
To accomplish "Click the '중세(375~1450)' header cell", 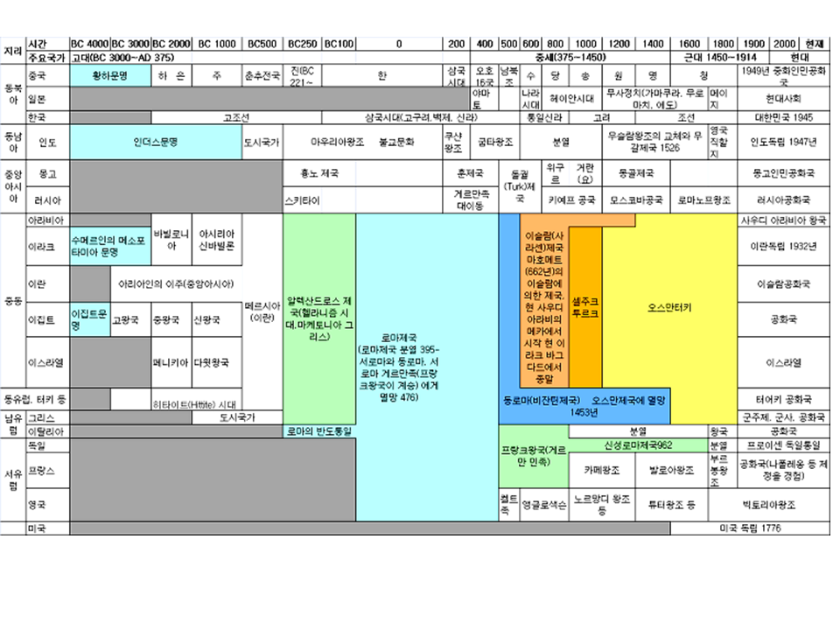I will click(x=570, y=58).
